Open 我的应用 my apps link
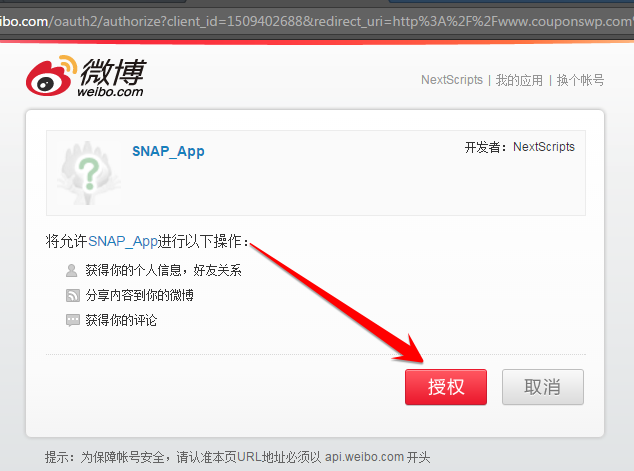The width and height of the screenshot is (634, 471). click(x=519, y=80)
